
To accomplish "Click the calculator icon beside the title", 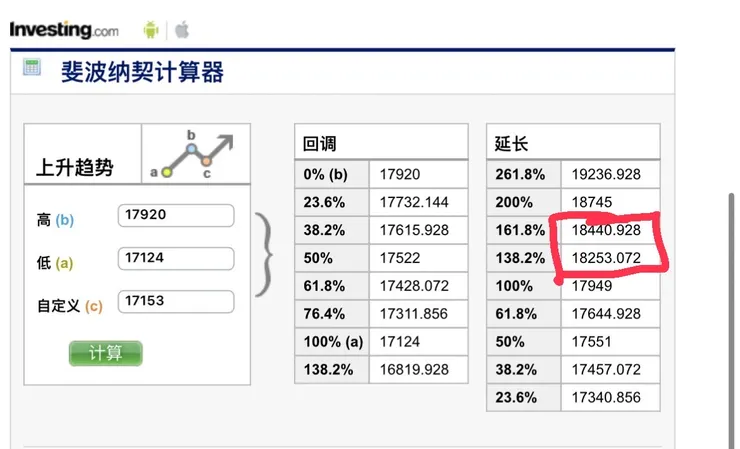I will tap(32, 68).
